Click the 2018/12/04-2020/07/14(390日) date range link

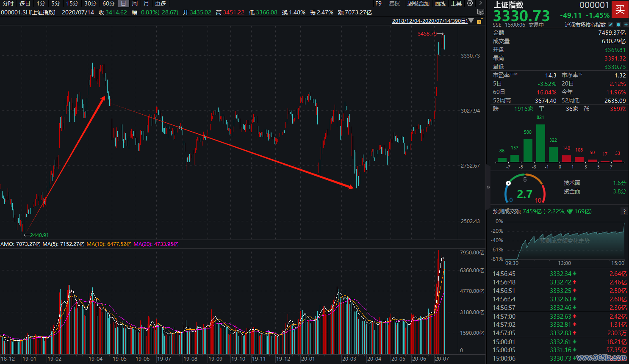[x=429, y=21]
